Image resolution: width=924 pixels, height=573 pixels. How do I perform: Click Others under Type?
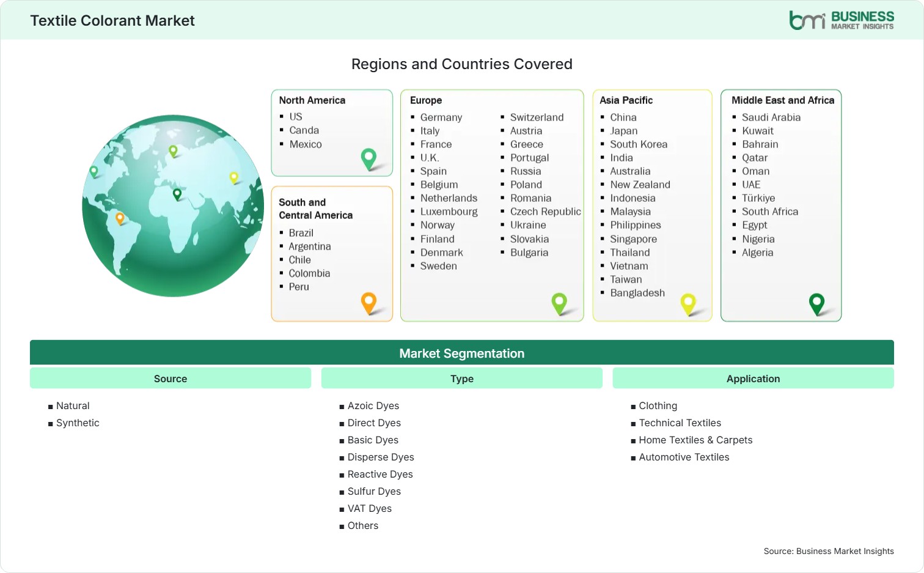click(x=363, y=526)
